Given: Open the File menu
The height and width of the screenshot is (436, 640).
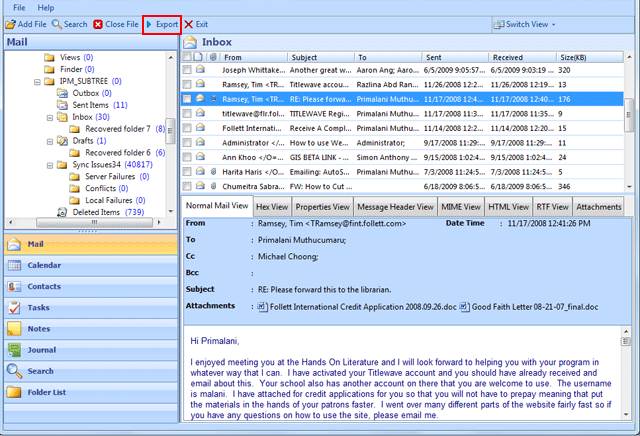Looking at the screenshot, I should pos(19,8).
